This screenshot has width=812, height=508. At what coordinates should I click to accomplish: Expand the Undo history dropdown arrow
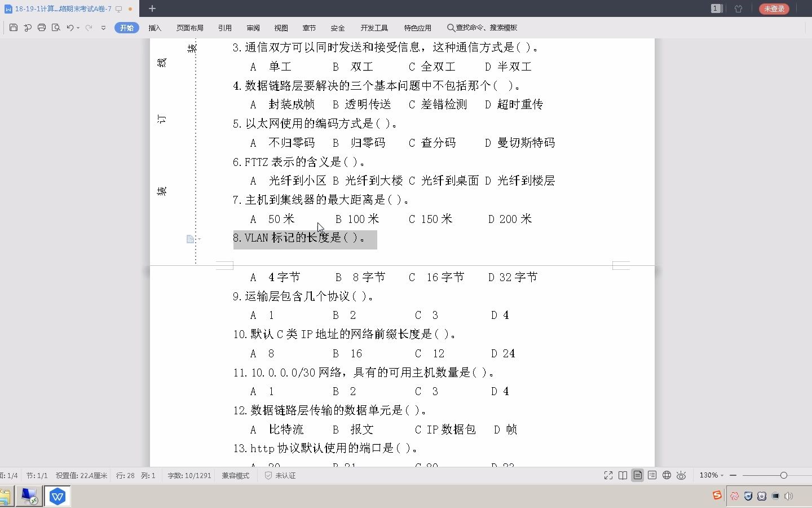(78, 28)
